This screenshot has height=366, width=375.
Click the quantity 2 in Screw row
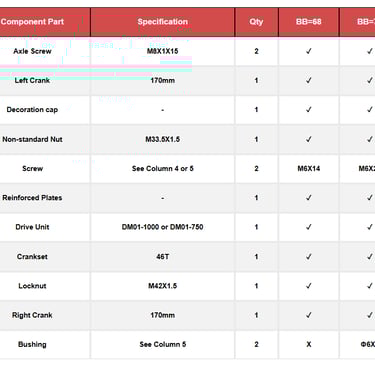[256, 168]
